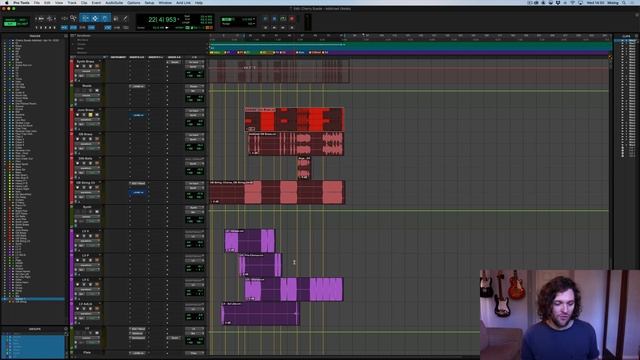This screenshot has height=360, width=640.
Task: Open the send on the Synth Brass track
Action: pyautogui.click(x=175, y=62)
